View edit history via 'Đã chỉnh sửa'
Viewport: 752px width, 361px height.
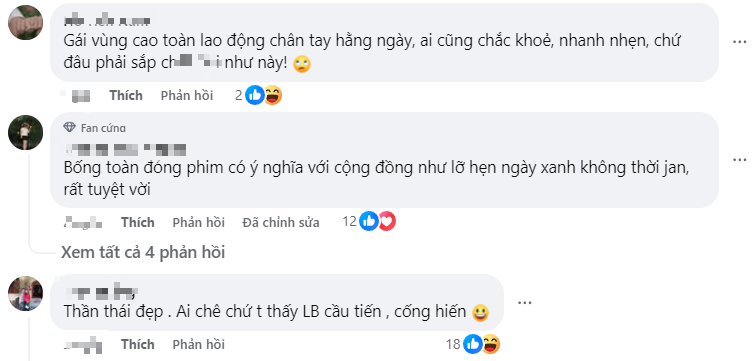pos(281,222)
